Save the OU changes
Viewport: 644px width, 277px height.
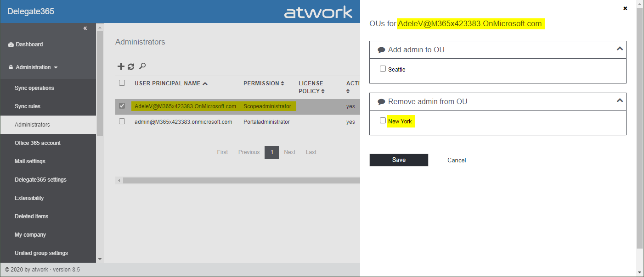coord(399,160)
